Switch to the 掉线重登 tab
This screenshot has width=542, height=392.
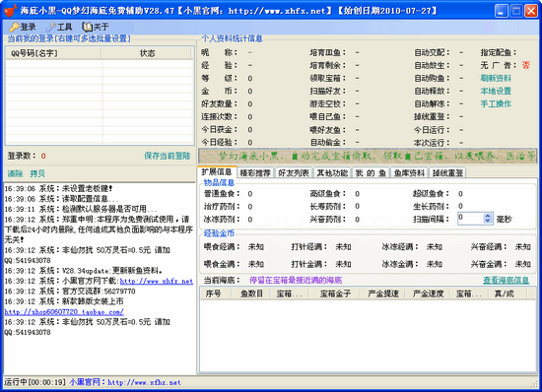[447, 172]
